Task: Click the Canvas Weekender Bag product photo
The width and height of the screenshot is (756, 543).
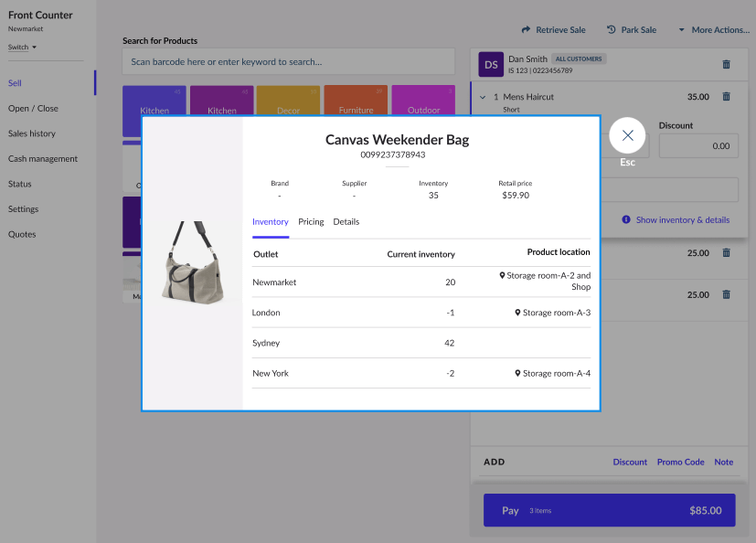Action: pos(194,265)
